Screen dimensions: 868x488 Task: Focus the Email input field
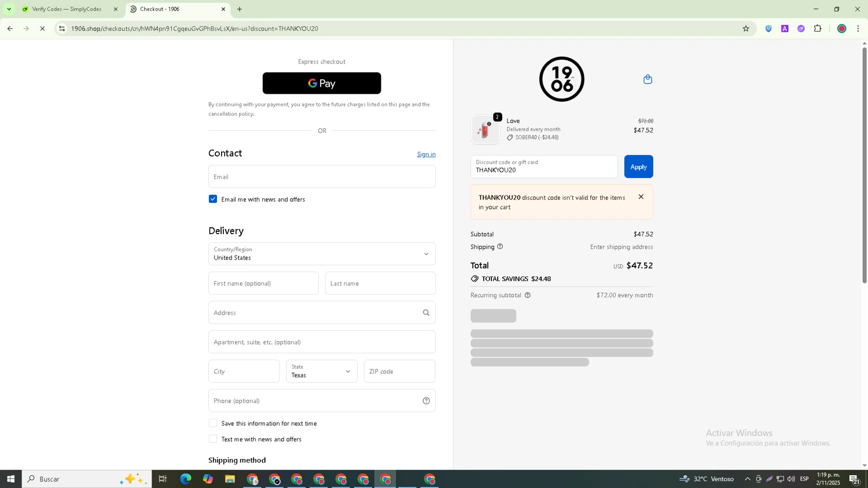pos(322,176)
